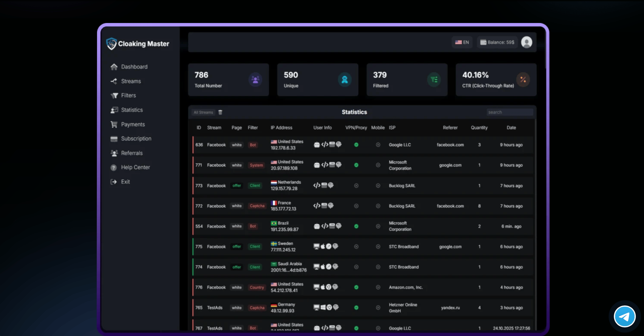This screenshot has width=644, height=336.
Task: Click the yandex.ru referer cell
Action: 450,308
